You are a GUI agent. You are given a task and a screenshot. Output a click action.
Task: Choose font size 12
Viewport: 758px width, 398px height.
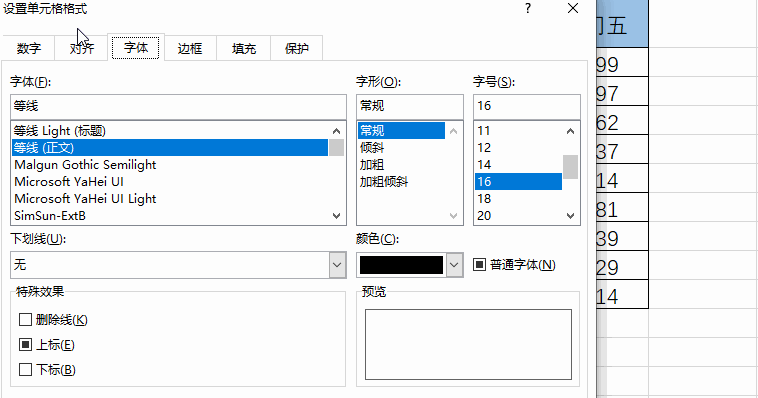(518, 147)
